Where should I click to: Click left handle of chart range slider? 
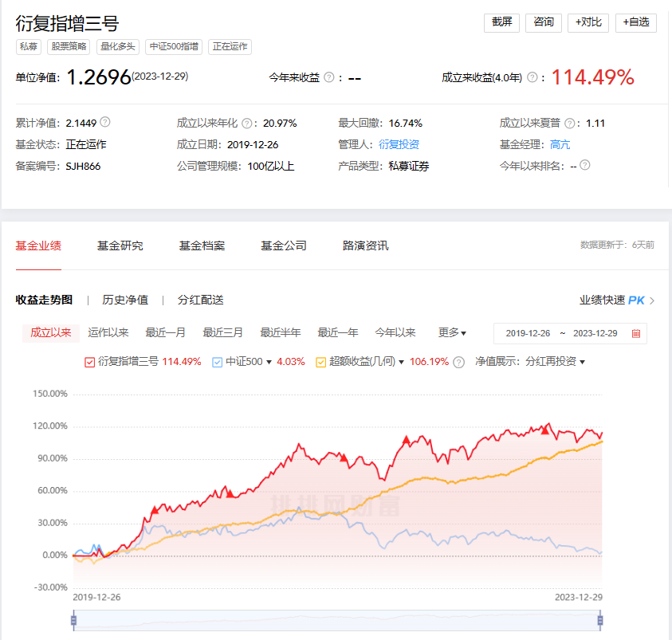pos(73,620)
